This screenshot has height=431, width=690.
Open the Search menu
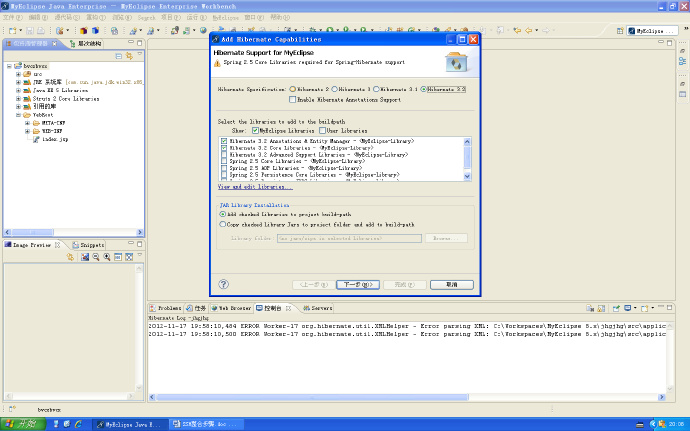147,18
